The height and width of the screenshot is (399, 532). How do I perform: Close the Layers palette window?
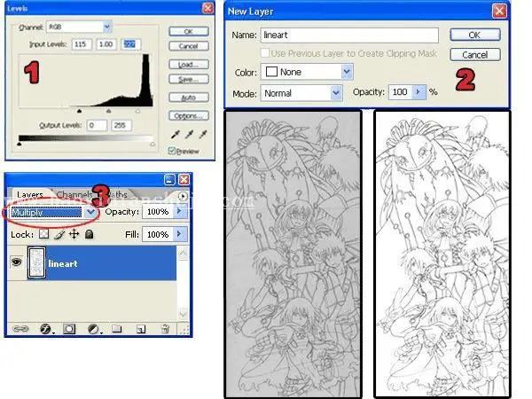184,179
